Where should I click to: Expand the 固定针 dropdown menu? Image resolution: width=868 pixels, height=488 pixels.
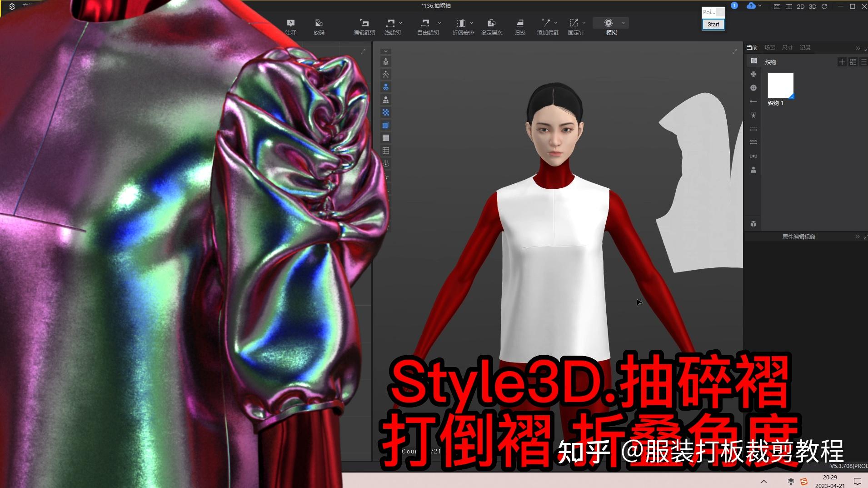[x=583, y=22]
